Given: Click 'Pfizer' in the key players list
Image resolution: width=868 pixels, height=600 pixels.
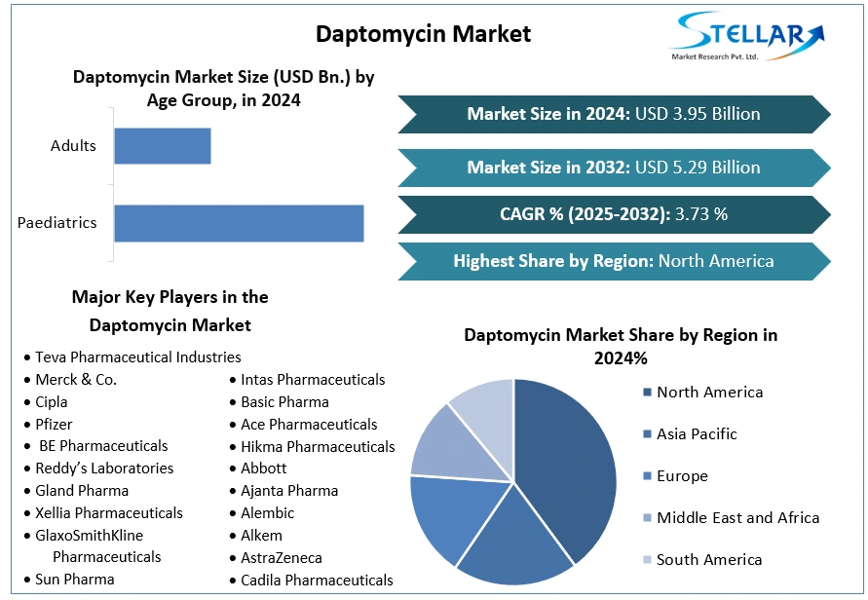Looking at the screenshot, I should 54,425.
